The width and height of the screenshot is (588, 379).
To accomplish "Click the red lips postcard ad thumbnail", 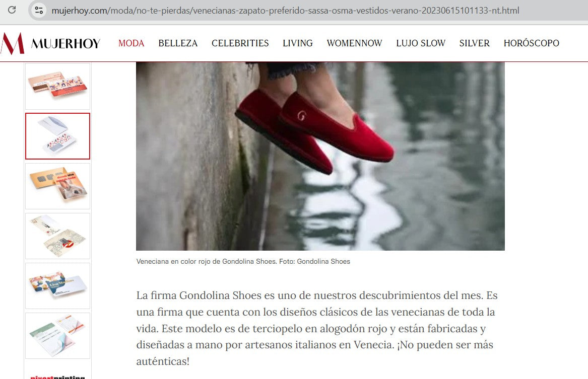I will coord(58,236).
